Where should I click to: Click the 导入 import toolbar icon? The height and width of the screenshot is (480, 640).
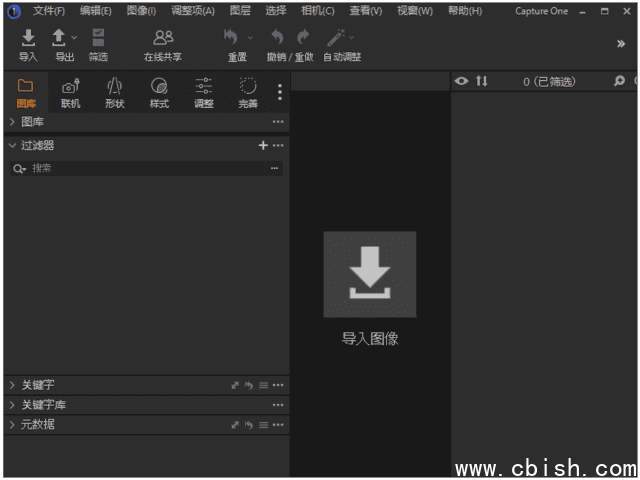[x=28, y=39]
